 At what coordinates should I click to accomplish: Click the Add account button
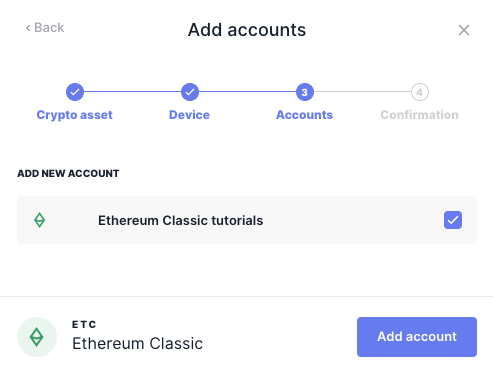(x=417, y=337)
